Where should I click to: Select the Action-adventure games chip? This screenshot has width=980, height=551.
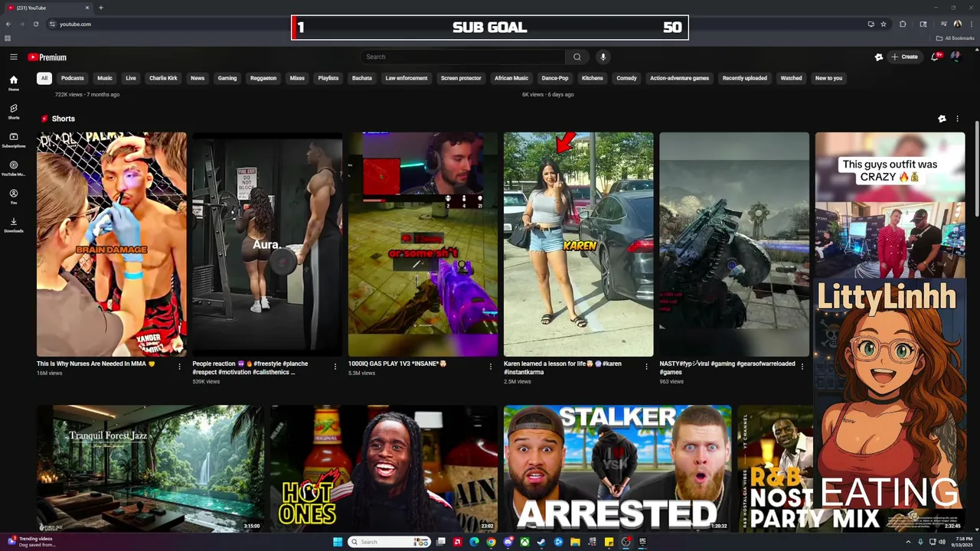point(680,78)
